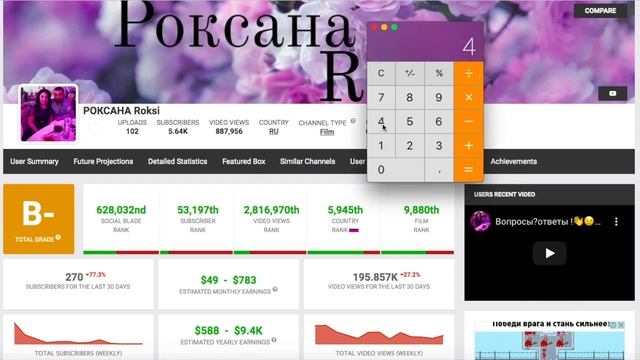Image resolution: width=640 pixels, height=360 pixels.
Task: Click the 628,032nd Social Blade rank
Action: coord(121,210)
